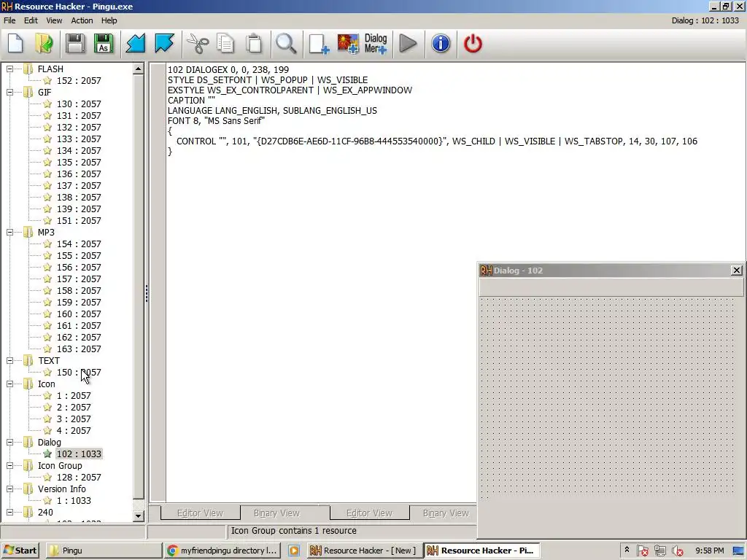Save the file with the floppy icon
Viewport: 747px width, 560px height.
[x=75, y=43]
